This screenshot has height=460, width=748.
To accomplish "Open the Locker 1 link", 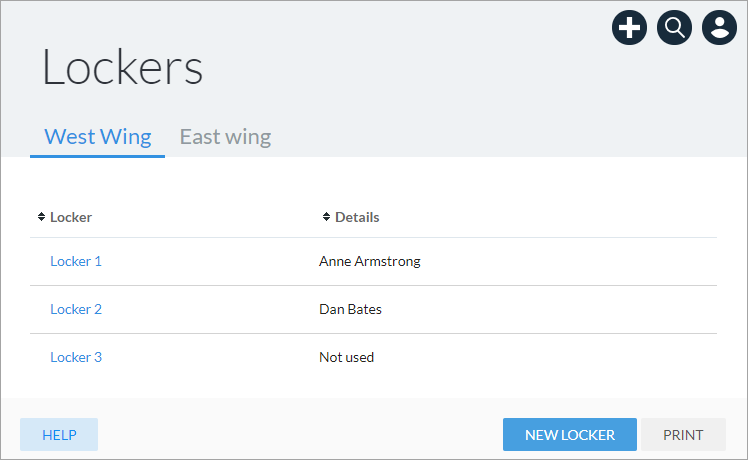I will (76, 261).
